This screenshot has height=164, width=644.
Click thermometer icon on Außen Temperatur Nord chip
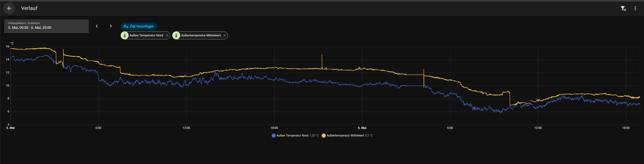125,35
